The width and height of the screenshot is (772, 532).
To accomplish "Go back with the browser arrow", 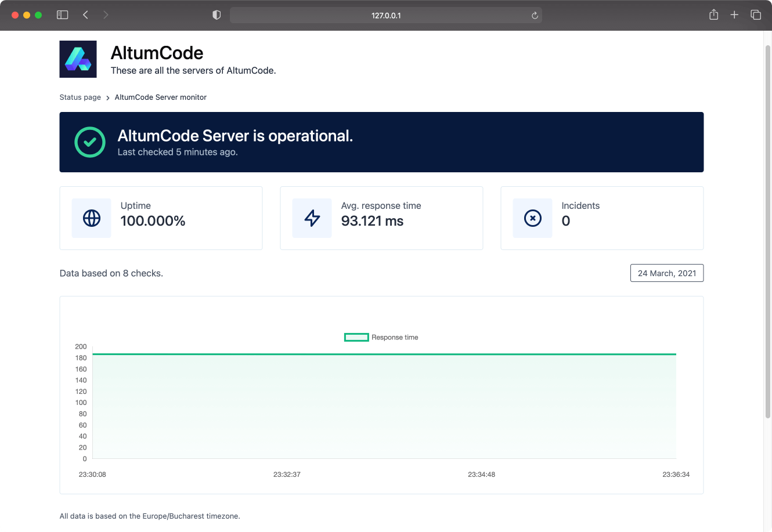I will [x=85, y=15].
